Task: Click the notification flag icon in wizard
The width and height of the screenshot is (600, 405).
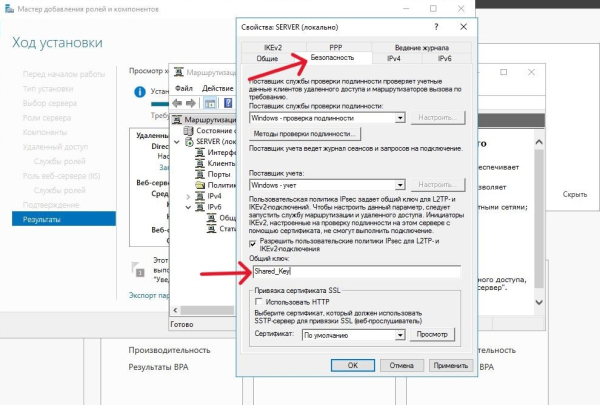Action: coord(138,269)
